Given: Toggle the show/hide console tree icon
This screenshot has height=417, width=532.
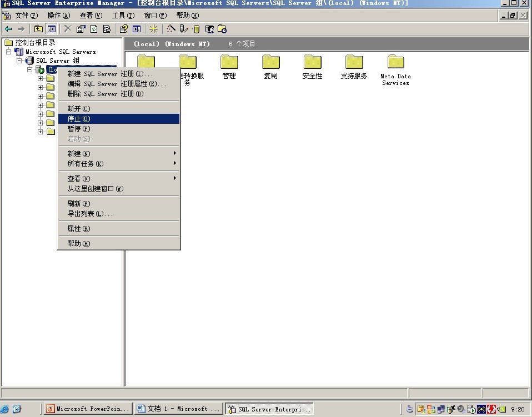Looking at the screenshot, I should click(52, 29).
